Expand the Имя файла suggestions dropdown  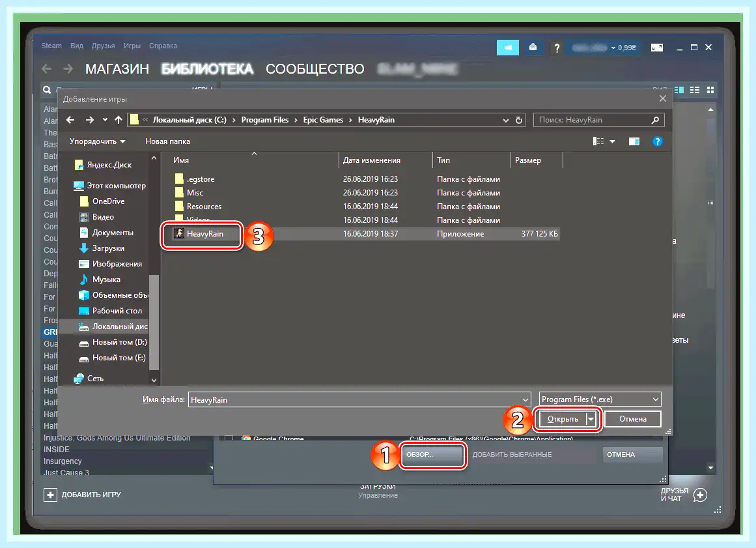525,399
